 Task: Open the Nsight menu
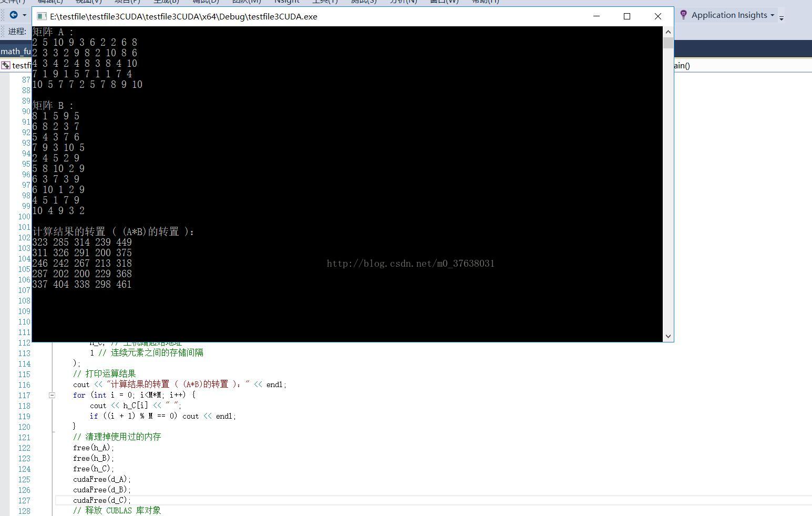pyautogui.click(x=286, y=2)
